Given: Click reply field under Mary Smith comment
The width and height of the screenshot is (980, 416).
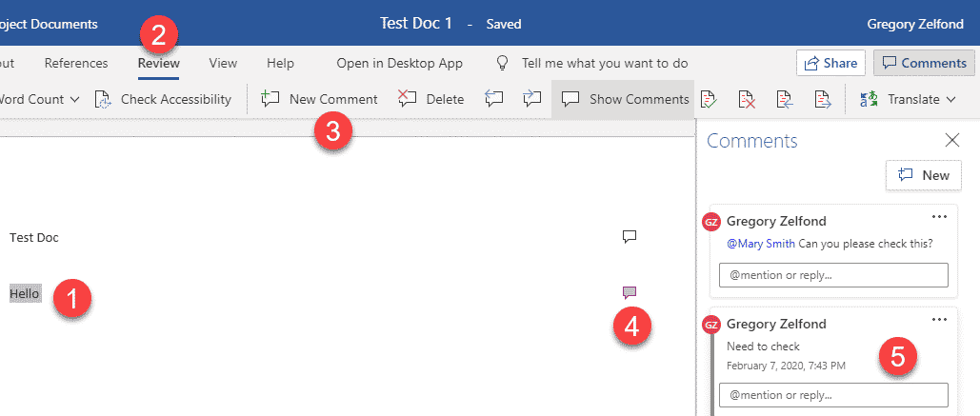Looking at the screenshot, I should tap(833, 275).
